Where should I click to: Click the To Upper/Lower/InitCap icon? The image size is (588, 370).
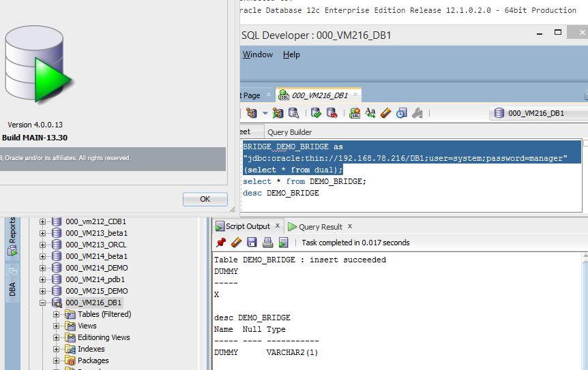370,113
